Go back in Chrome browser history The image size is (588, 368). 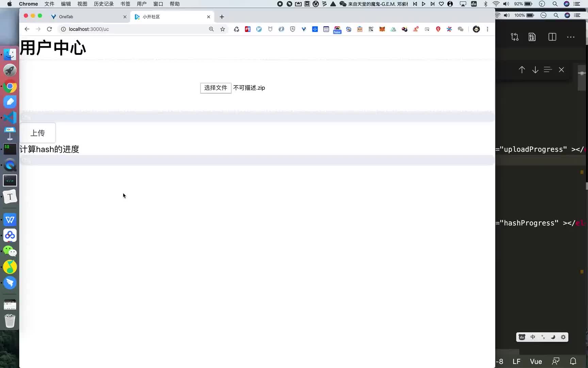pos(27,29)
